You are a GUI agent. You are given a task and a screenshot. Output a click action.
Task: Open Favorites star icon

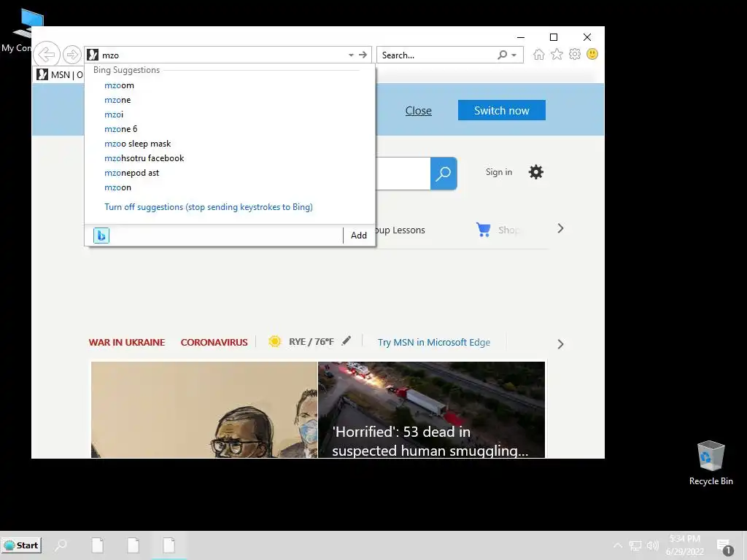point(557,54)
